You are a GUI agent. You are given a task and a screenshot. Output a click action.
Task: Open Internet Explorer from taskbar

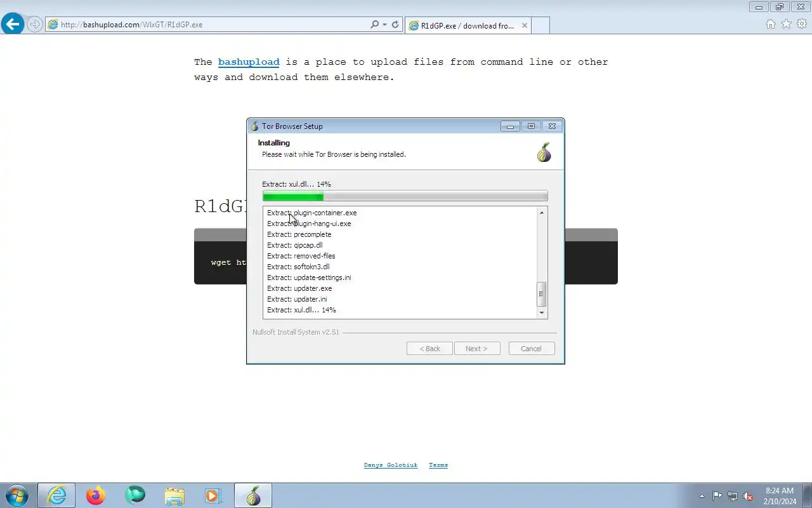pos(56,495)
